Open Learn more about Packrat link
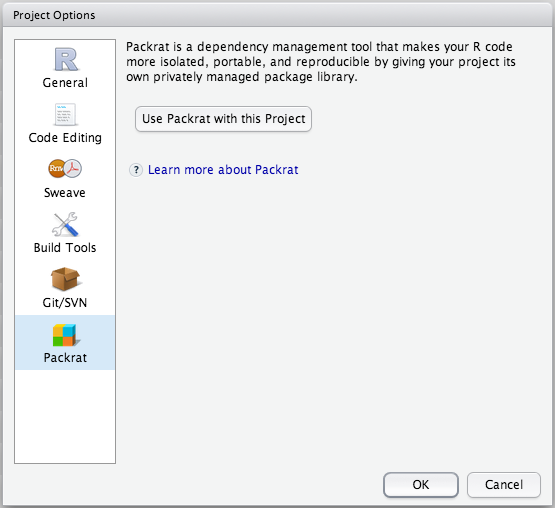The width and height of the screenshot is (555, 508). 223,170
